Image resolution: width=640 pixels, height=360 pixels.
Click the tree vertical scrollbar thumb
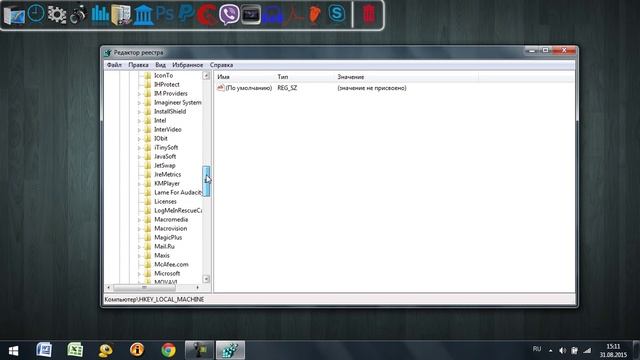(207, 181)
